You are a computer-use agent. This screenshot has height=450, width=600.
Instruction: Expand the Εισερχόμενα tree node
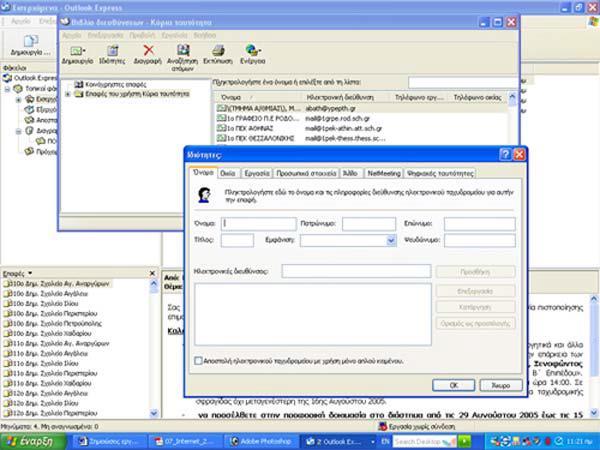18,100
